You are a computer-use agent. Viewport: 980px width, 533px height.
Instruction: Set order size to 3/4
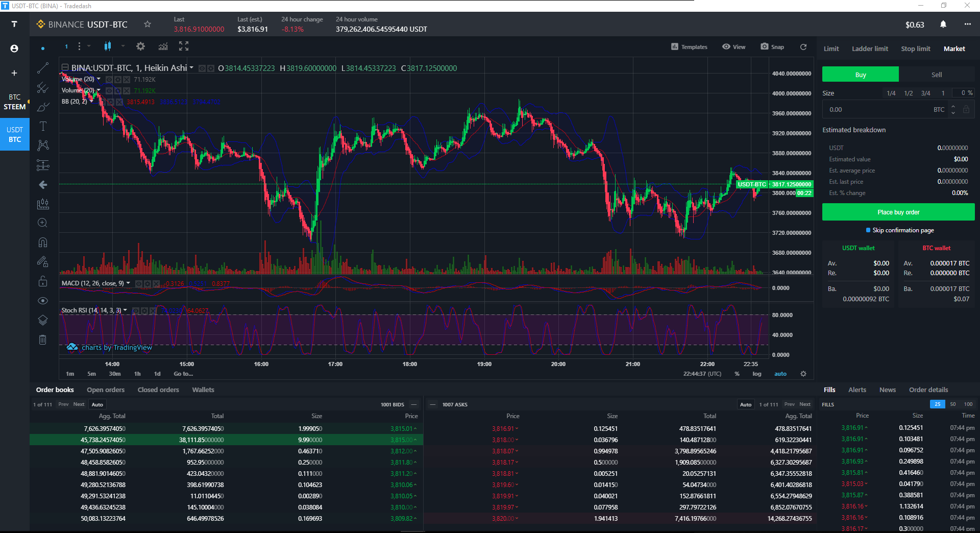(x=925, y=93)
